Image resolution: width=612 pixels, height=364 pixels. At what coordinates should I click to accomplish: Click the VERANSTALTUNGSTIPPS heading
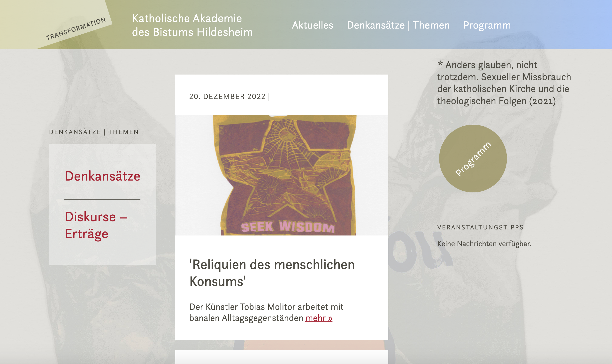pos(480,227)
